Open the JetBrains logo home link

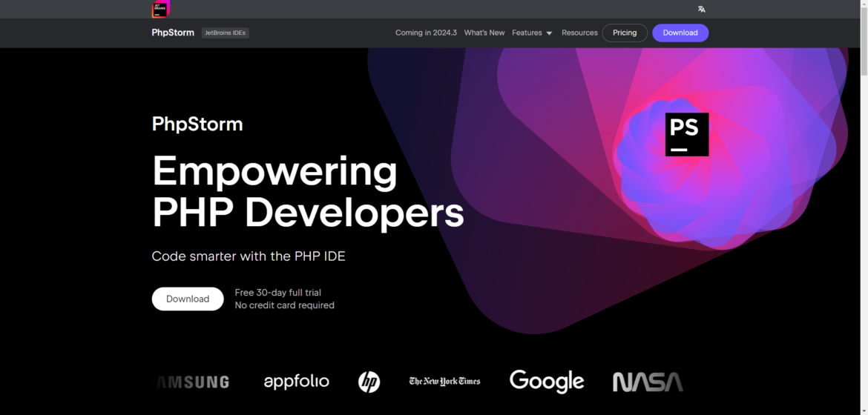click(160, 10)
